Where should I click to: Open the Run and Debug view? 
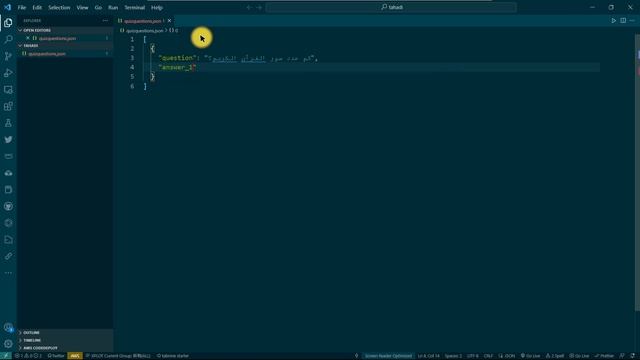(8, 73)
